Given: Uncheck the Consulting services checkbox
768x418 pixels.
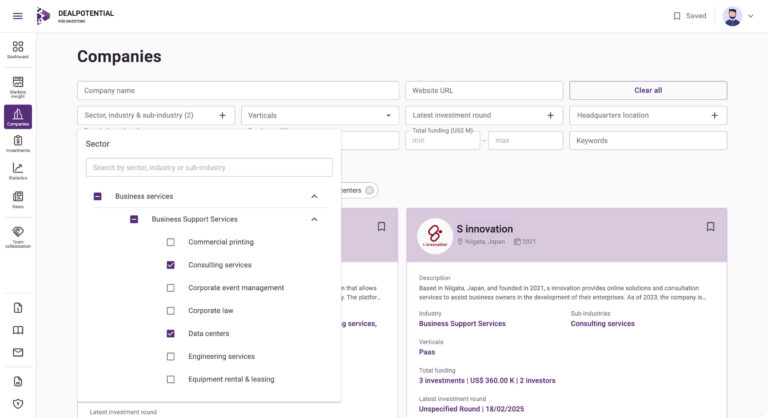Looking at the screenshot, I should [170, 265].
